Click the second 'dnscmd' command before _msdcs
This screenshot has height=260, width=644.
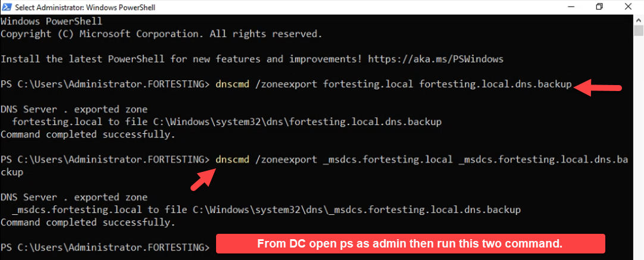pyautogui.click(x=232, y=160)
